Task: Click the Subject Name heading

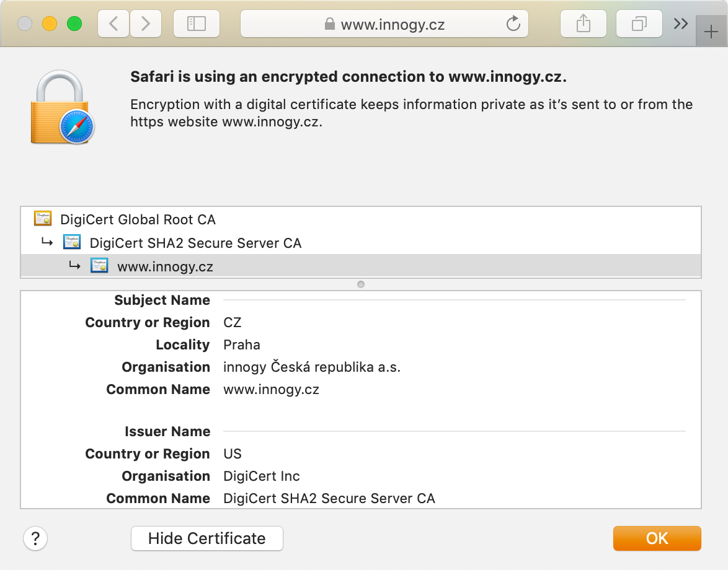Action: click(x=162, y=300)
